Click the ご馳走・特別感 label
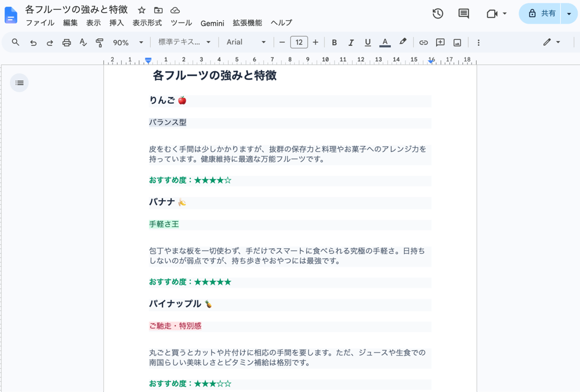The height and width of the screenshot is (392, 580). (175, 326)
